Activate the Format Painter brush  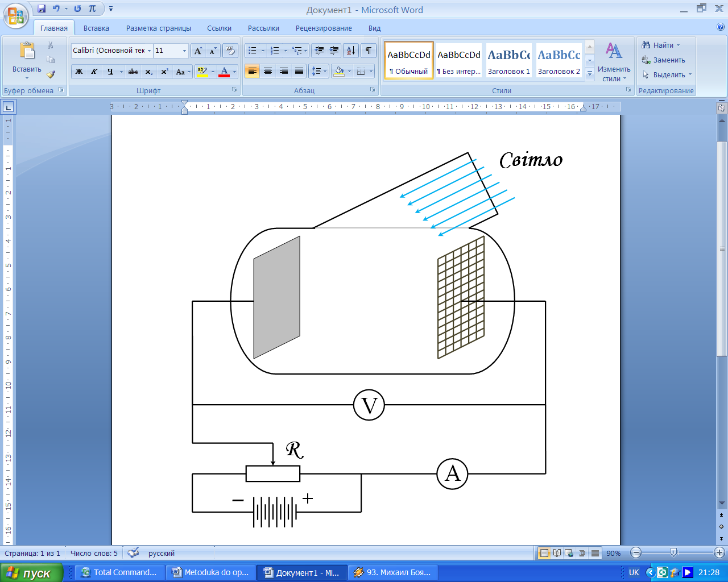click(x=51, y=74)
